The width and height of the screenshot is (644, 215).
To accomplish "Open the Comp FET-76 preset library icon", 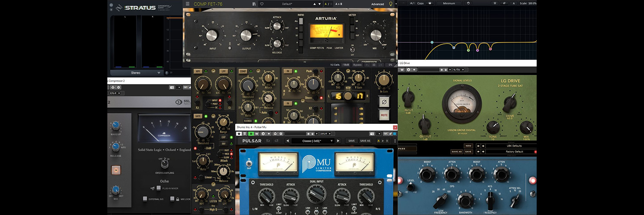I will point(254,4).
